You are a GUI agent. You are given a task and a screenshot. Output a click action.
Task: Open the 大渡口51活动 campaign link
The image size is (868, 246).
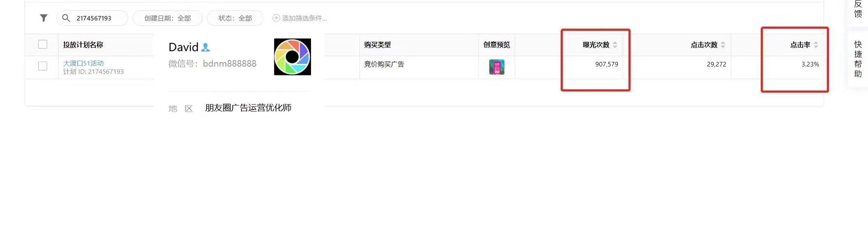tap(83, 63)
